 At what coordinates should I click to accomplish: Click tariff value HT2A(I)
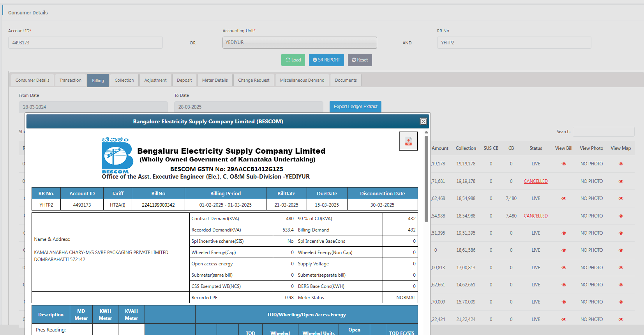(118, 205)
